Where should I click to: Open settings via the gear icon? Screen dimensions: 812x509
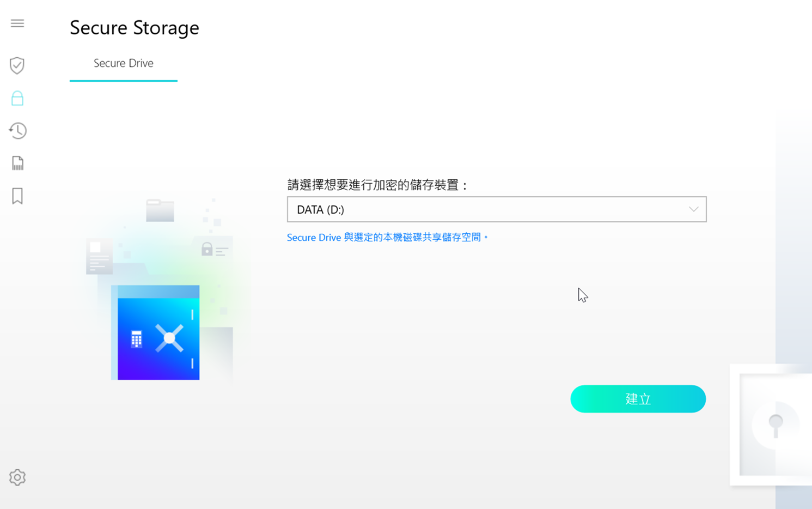pos(17,477)
